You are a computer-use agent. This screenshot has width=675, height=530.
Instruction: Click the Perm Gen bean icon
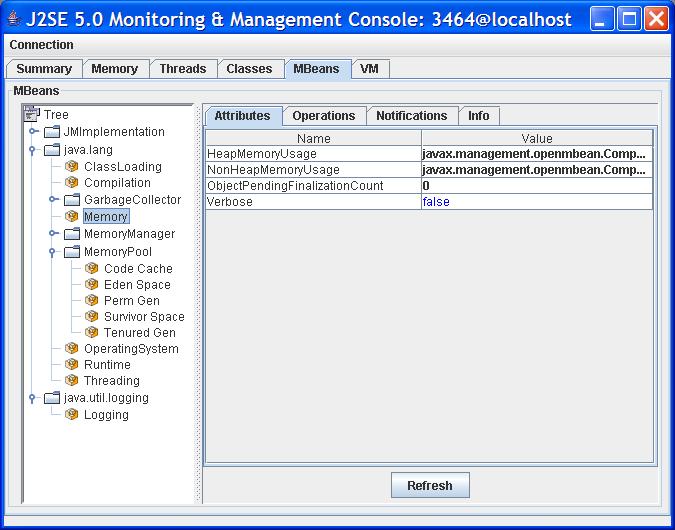92,301
